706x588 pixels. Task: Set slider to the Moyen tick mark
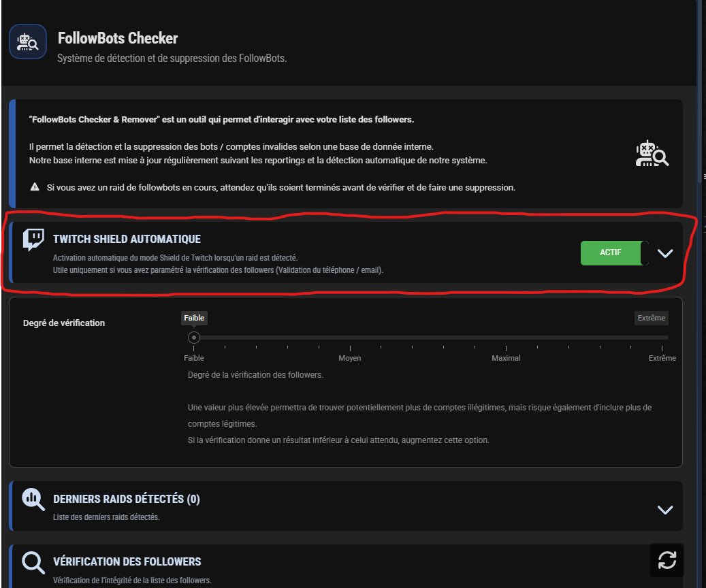[350, 348]
